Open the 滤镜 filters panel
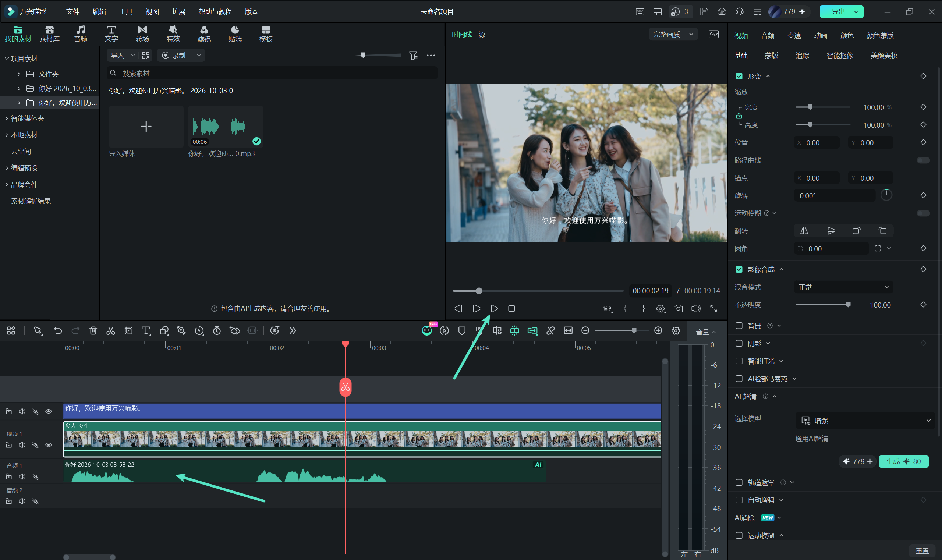The height and width of the screenshot is (560, 942). (x=204, y=34)
